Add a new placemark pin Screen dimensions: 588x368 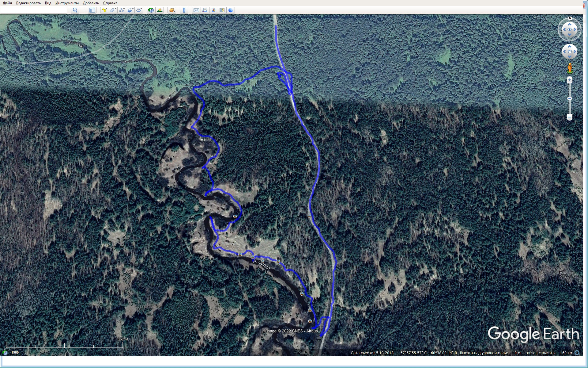click(x=104, y=10)
